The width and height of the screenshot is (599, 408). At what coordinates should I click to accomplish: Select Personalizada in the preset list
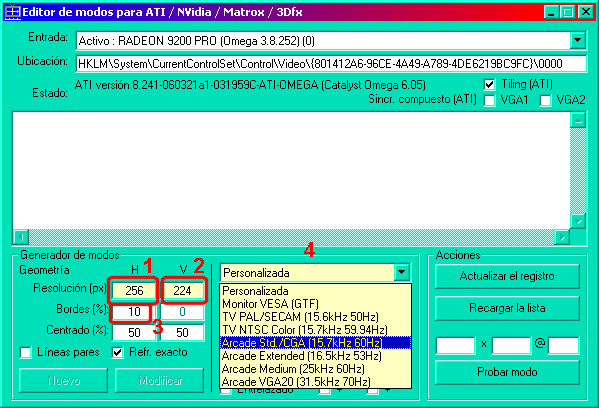[316, 291]
